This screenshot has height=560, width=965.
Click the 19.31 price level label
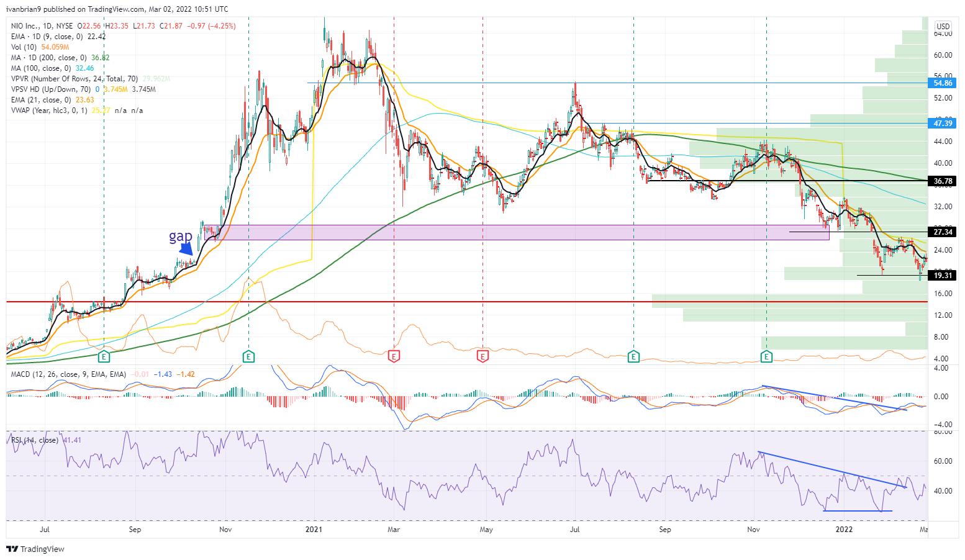[x=943, y=275]
